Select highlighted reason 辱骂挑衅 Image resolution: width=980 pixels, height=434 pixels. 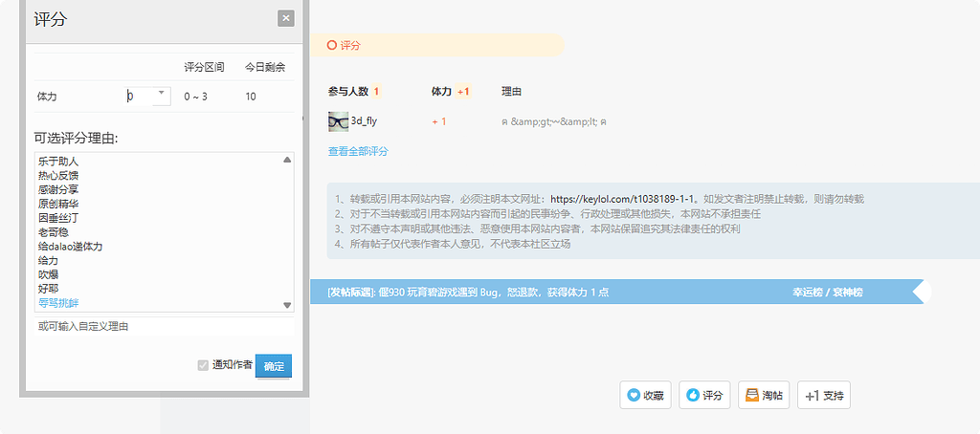[x=58, y=303]
